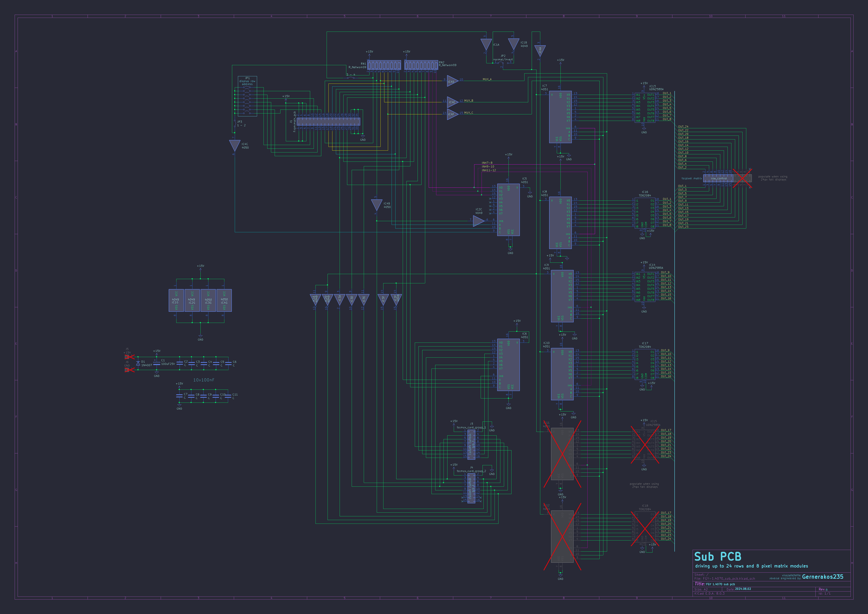Click the D1 1N4007 diode symbol
This screenshot has height=614, width=868.
[138, 363]
